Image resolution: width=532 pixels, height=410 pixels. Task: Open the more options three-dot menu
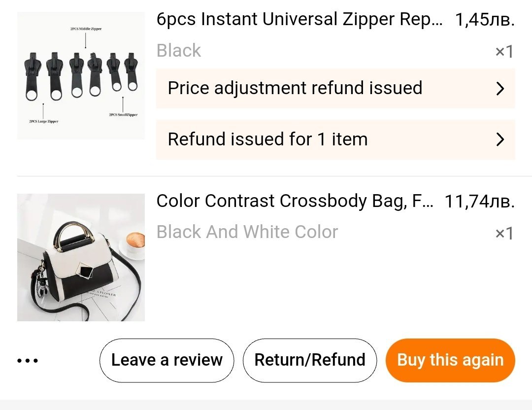(28, 361)
